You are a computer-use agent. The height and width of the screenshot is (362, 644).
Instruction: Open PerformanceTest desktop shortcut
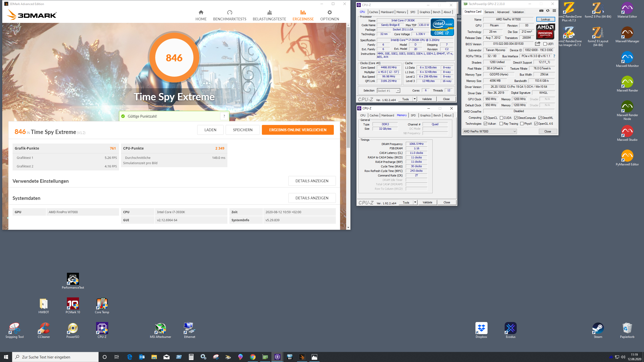click(x=73, y=281)
